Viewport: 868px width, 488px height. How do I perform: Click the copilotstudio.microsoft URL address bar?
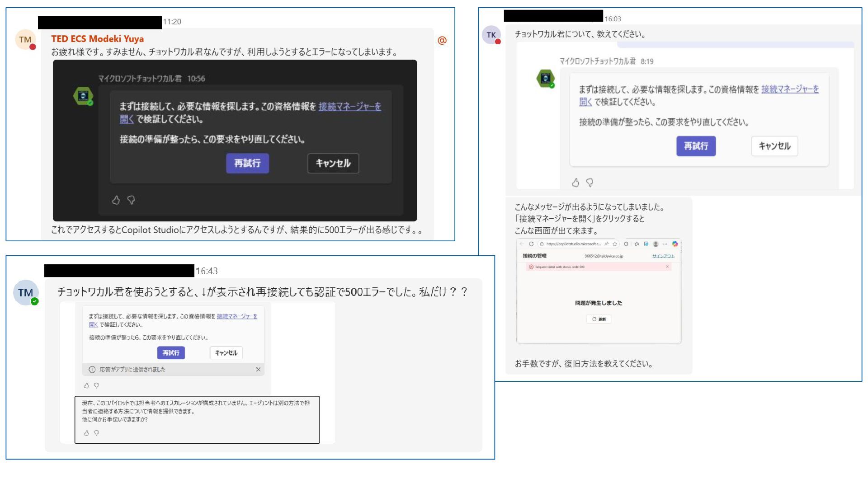point(573,244)
